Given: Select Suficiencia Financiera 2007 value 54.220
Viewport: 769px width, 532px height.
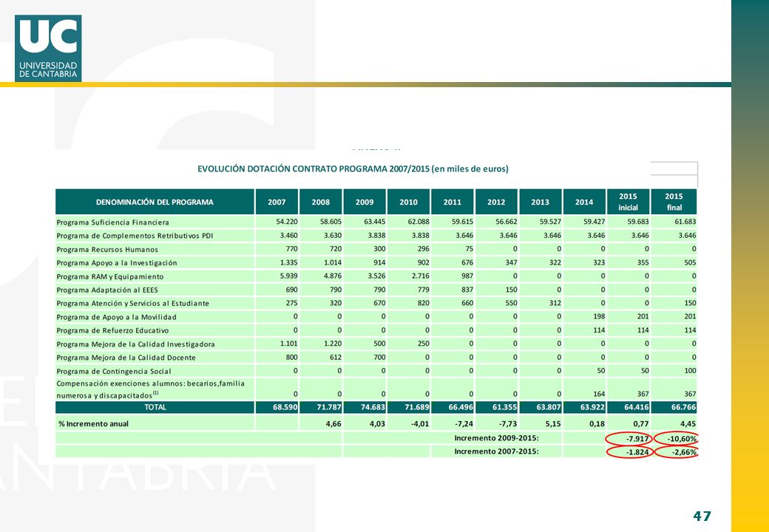Looking at the screenshot, I should click(287, 222).
